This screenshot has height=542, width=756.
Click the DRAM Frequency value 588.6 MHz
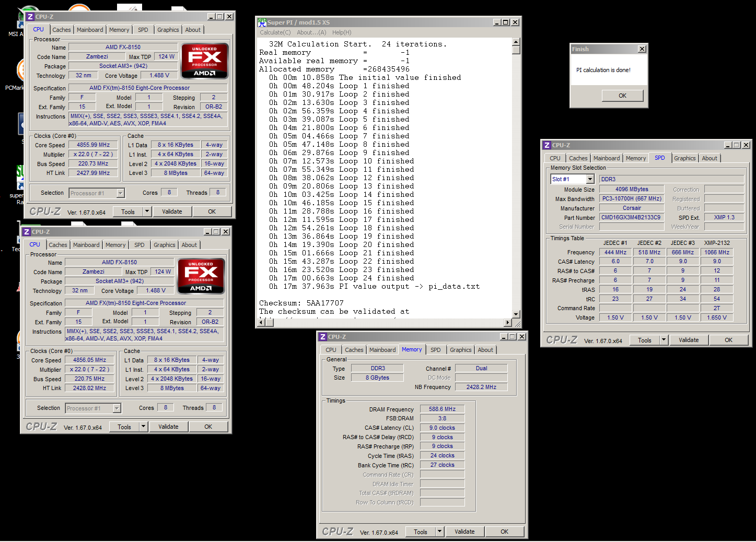[442, 409]
